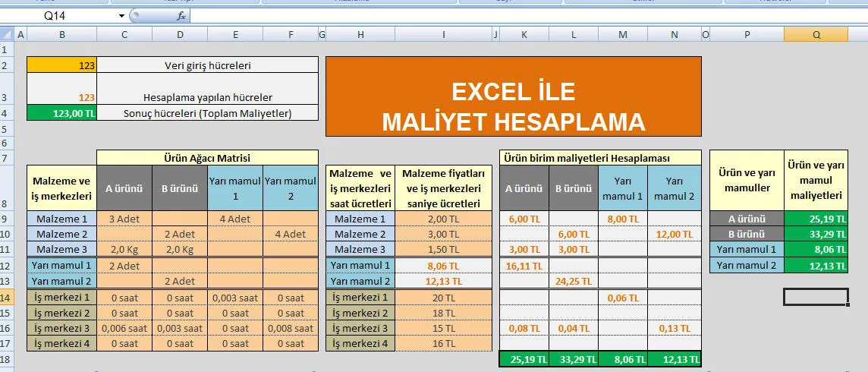Select the green 123,00 TL result cell
868x372 pixels.
pos(61,113)
